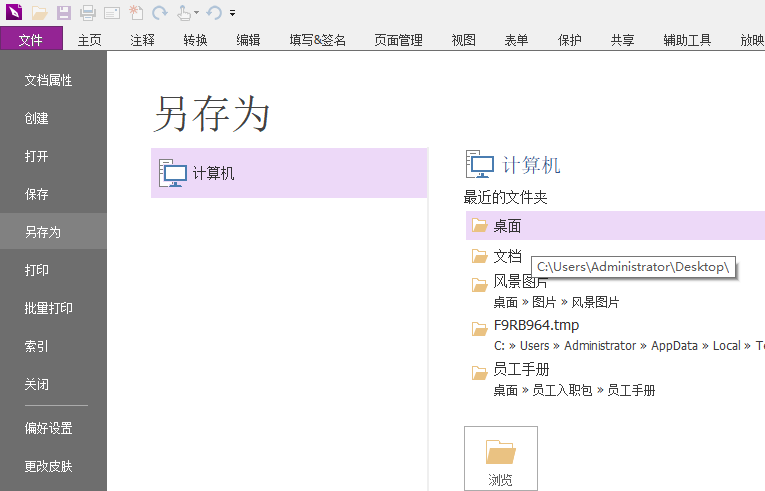Switch to the 编辑 tab

(x=248, y=40)
